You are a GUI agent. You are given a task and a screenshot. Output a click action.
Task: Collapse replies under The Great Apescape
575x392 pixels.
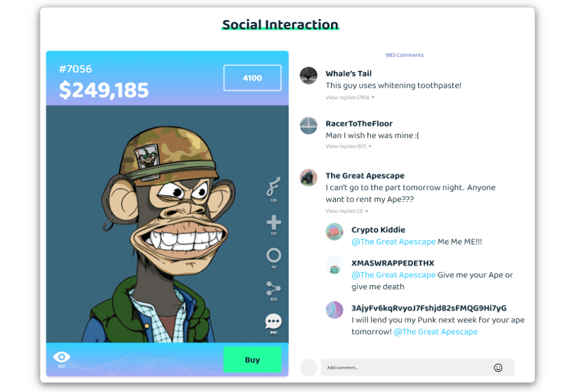[x=347, y=211]
